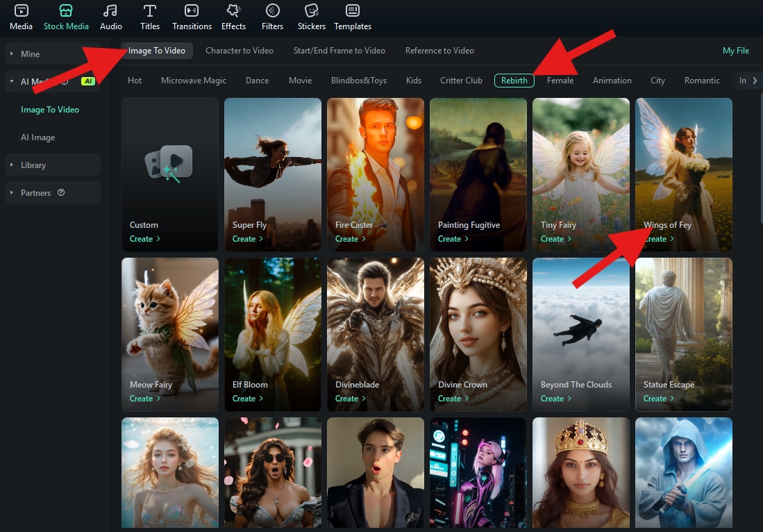763x532 pixels.
Task: Click Create under Meow Fairy
Action: point(144,398)
